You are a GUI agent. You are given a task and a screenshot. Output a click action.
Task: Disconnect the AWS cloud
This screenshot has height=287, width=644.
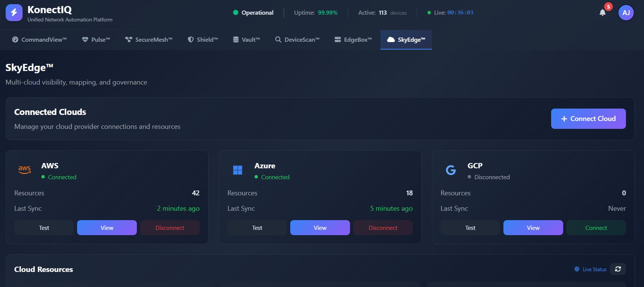170,228
